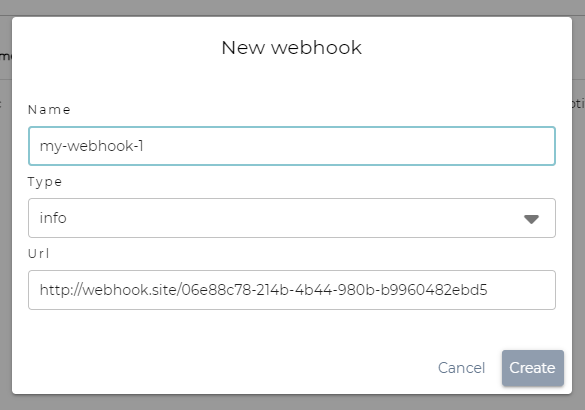Place cursor on 'my-webhook-1' text

coord(91,146)
